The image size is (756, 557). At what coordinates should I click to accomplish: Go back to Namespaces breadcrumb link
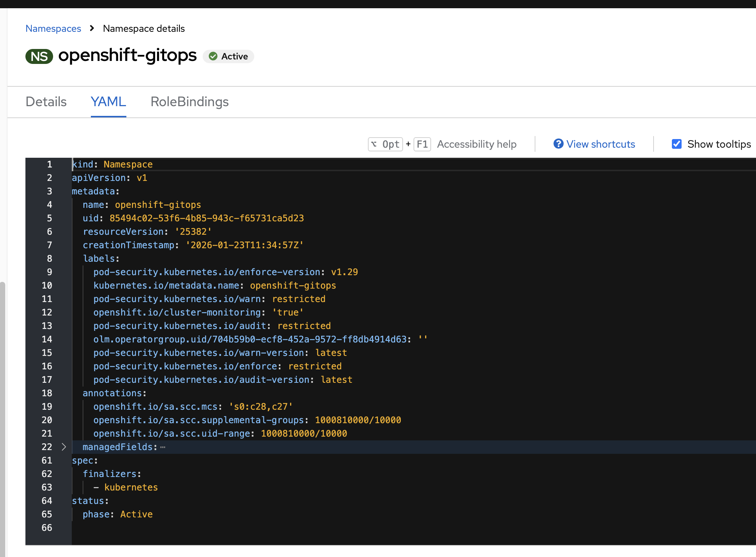pyautogui.click(x=53, y=28)
